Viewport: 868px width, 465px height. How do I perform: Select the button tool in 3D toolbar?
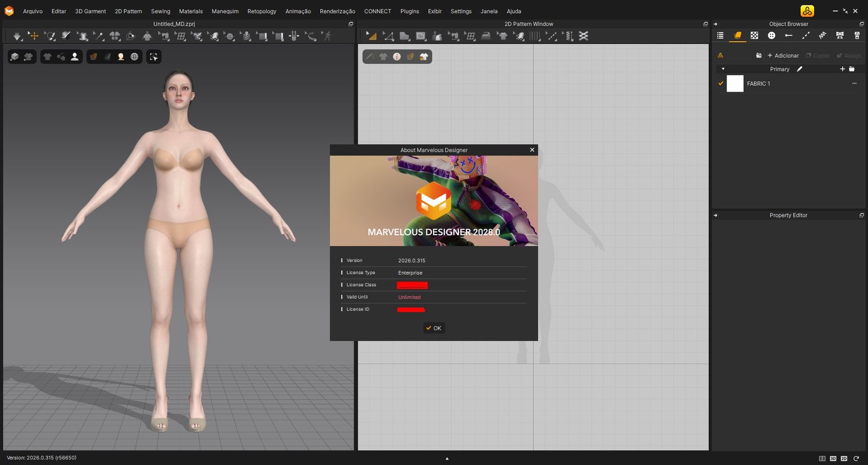tap(229, 36)
